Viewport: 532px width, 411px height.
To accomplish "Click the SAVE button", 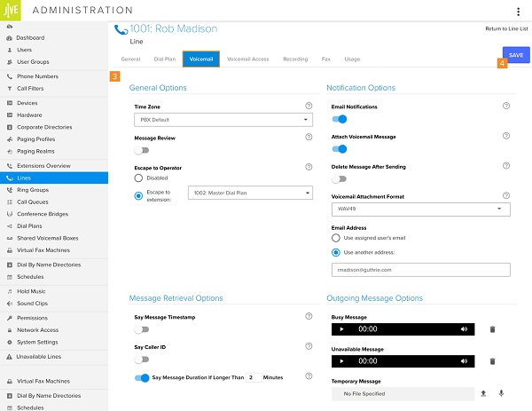I will tap(515, 55).
